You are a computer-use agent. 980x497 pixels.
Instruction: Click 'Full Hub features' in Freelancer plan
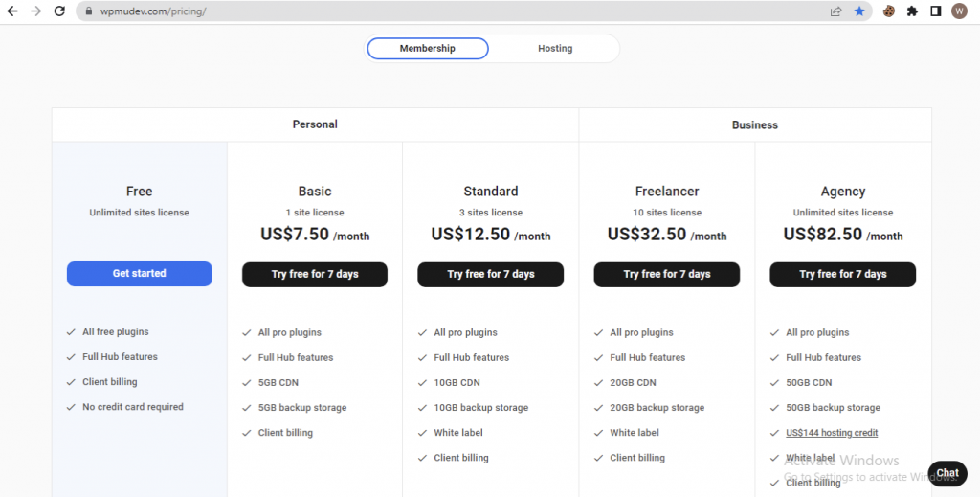click(648, 357)
